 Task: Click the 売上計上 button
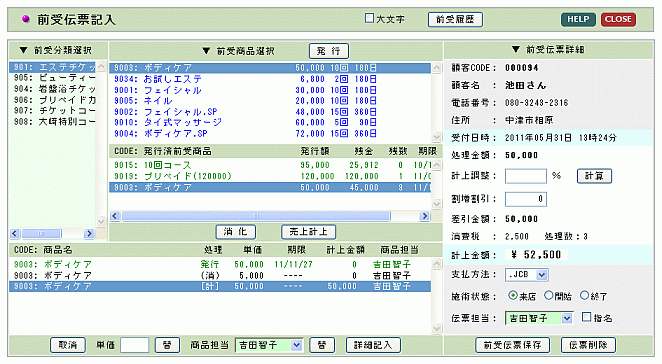click(308, 232)
